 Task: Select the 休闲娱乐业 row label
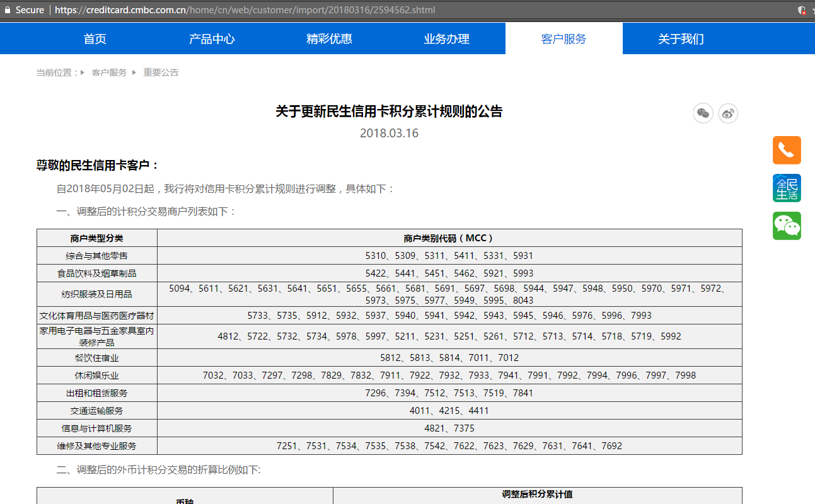(97, 375)
